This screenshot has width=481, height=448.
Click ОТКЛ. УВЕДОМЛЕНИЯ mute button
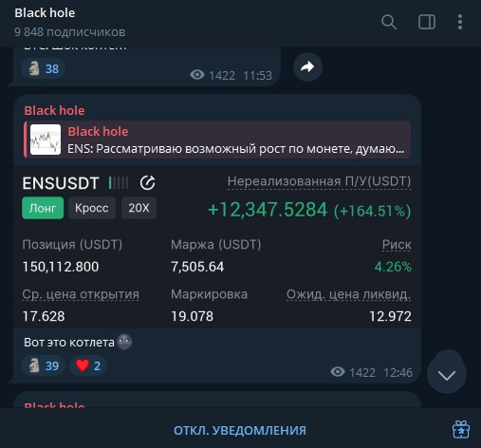(240, 431)
